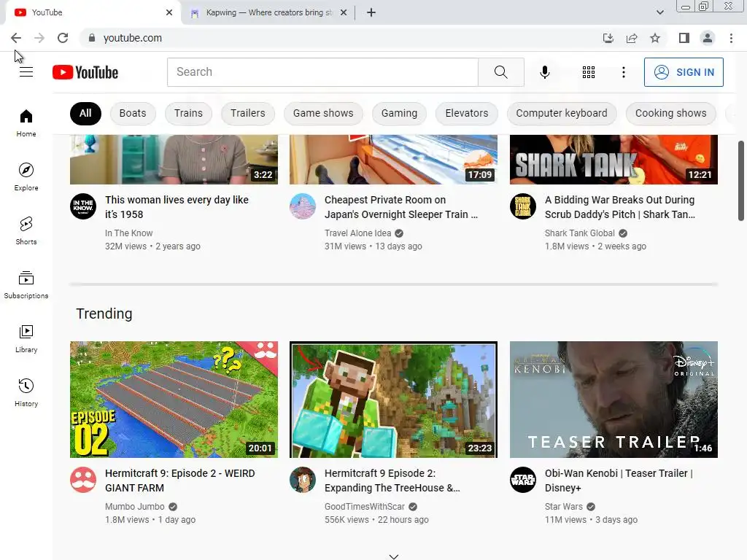Image resolution: width=747 pixels, height=560 pixels.
Task: Click the YouTube logo
Action: (x=85, y=72)
